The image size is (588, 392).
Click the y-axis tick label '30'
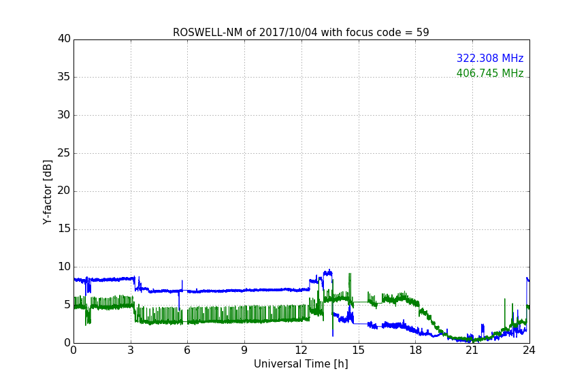(x=64, y=115)
